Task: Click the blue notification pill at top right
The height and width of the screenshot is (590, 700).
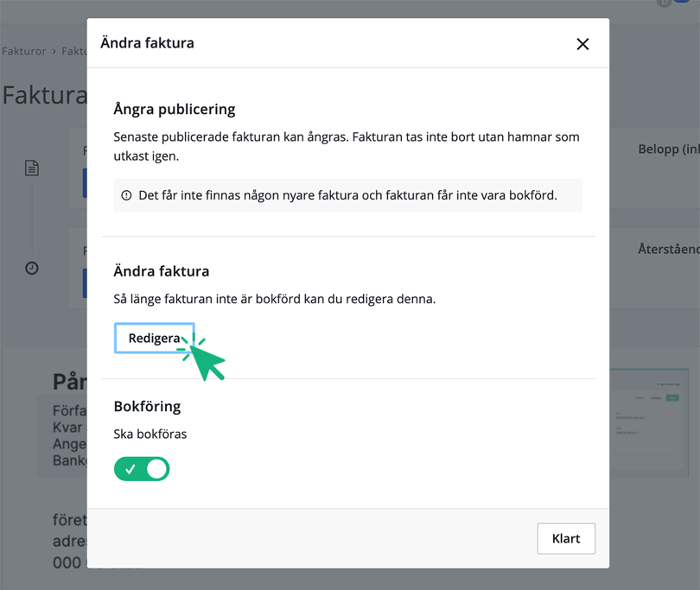Action: tap(682, 3)
